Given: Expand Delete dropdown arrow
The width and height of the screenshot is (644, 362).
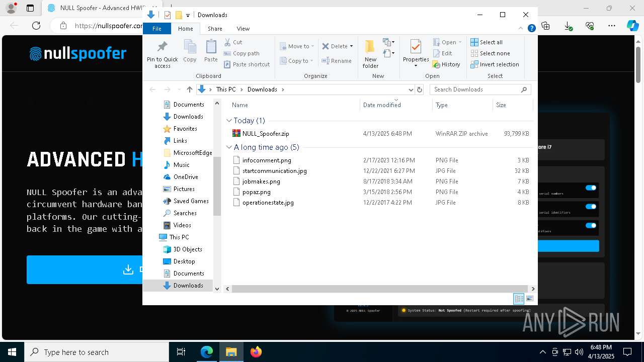Looking at the screenshot, I should [x=351, y=46].
